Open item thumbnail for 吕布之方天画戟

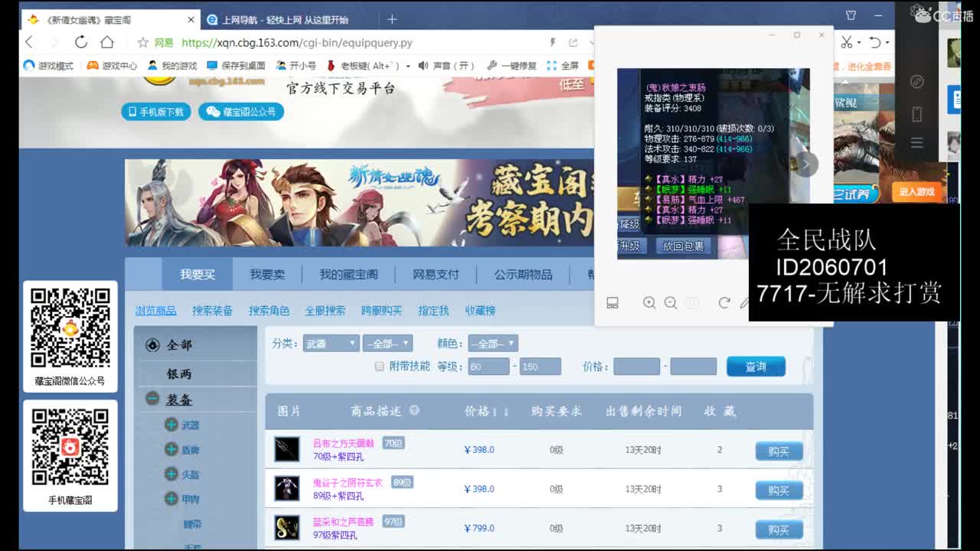(x=287, y=449)
